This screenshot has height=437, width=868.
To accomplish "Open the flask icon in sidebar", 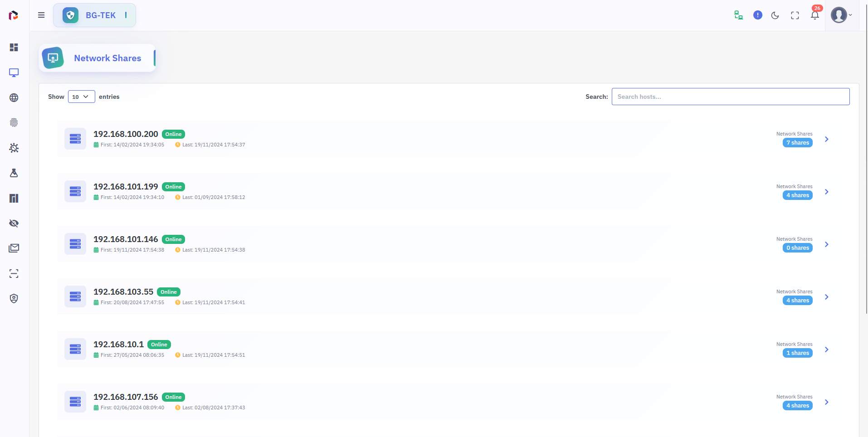I will 14,173.
